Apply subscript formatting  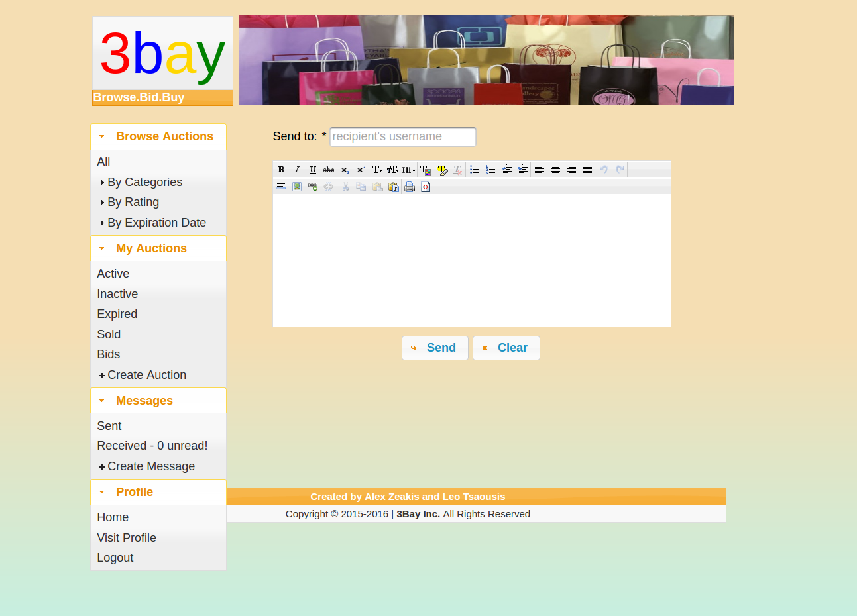[345, 170]
